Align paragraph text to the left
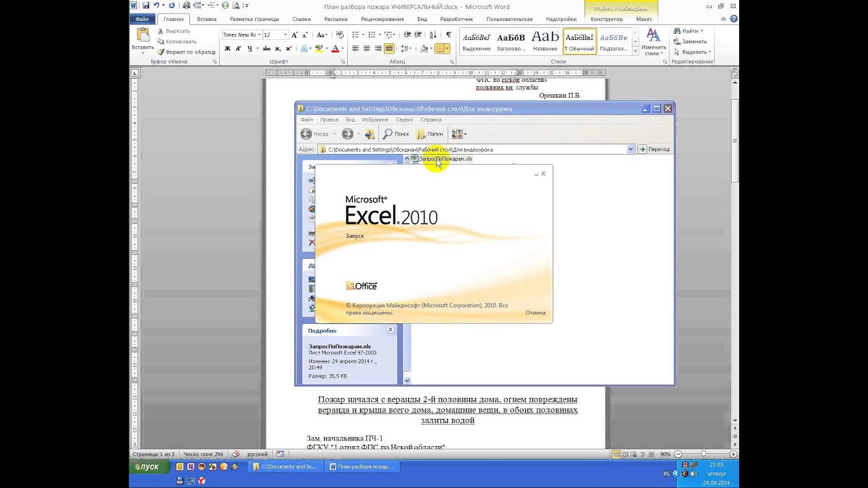Screen dimensions: 868x488 click(355, 49)
